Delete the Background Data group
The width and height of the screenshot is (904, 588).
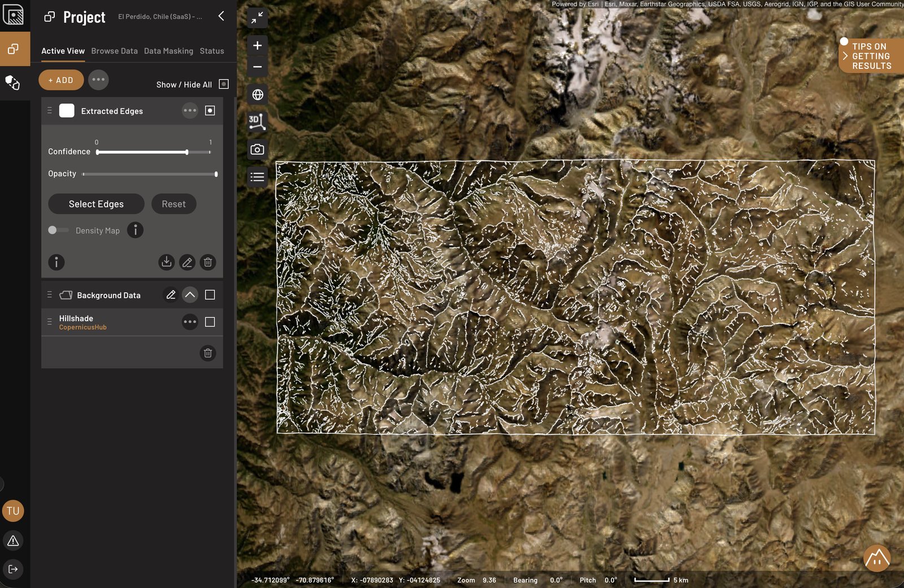point(208,353)
